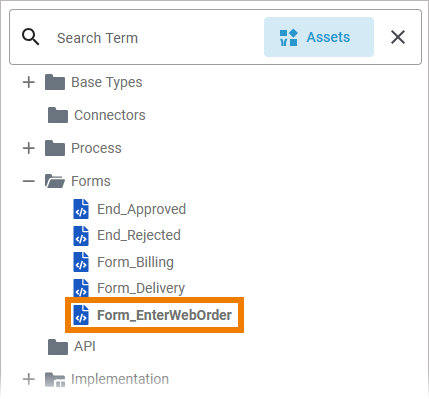Expand the Process folder node

29,148
